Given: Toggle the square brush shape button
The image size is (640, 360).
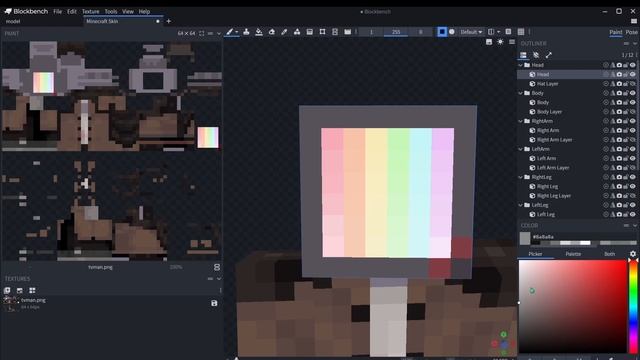Looking at the screenshot, I should (442, 32).
